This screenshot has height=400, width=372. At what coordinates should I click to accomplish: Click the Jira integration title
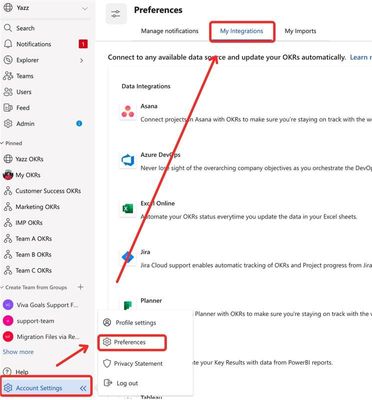click(x=145, y=252)
